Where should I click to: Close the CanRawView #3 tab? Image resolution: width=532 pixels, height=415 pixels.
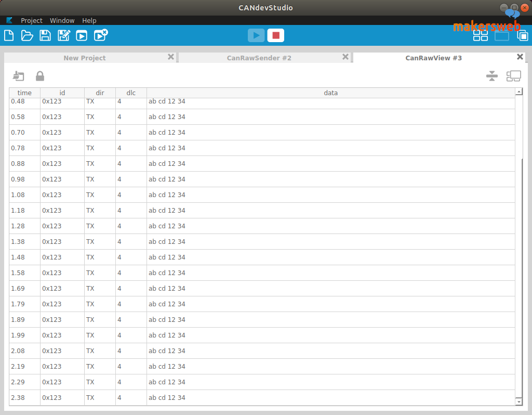pos(520,57)
